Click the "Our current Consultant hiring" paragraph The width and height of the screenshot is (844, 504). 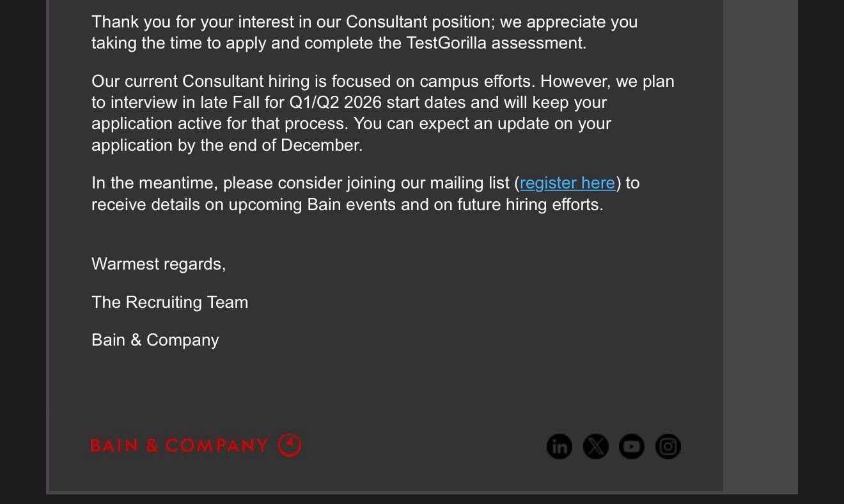pyautogui.click(x=383, y=113)
